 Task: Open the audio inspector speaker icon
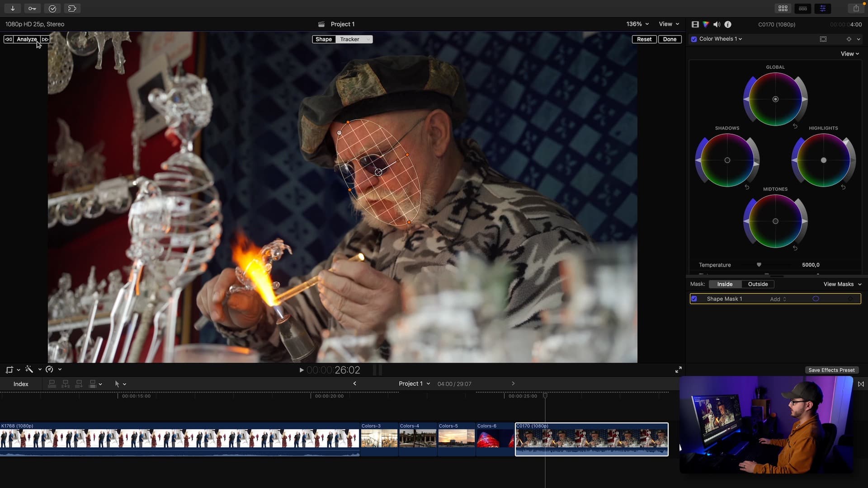click(x=717, y=24)
